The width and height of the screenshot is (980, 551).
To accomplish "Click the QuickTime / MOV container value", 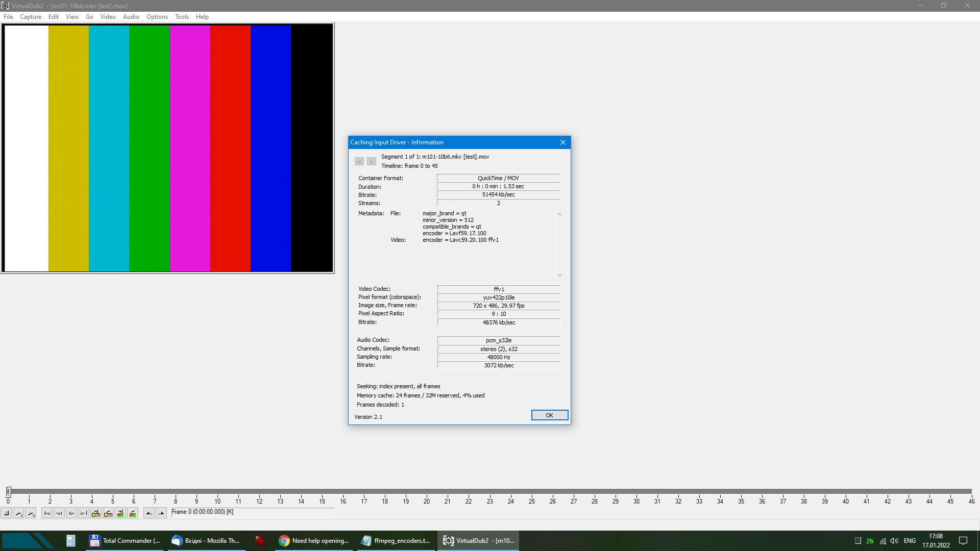I will point(498,178).
